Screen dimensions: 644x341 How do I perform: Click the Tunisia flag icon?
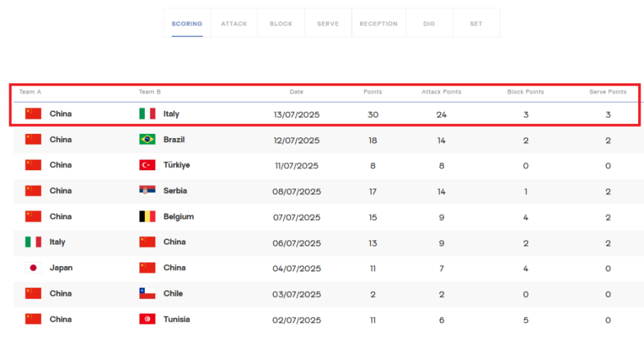pyautogui.click(x=148, y=319)
